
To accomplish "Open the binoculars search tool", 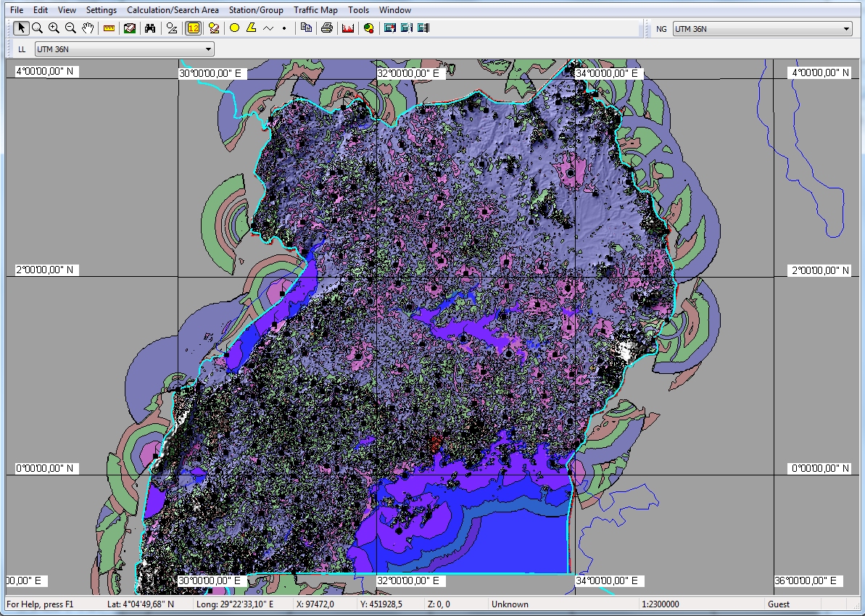I will pyautogui.click(x=150, y=28).
